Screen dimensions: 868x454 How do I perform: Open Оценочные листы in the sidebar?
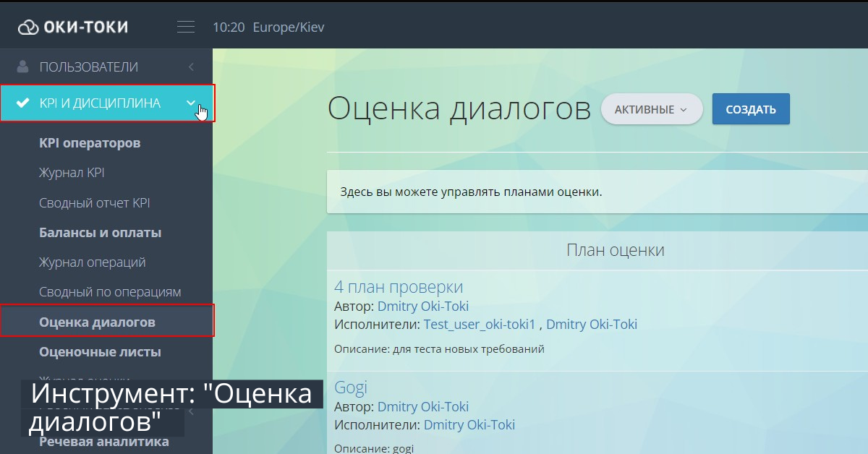coord(100,352)
